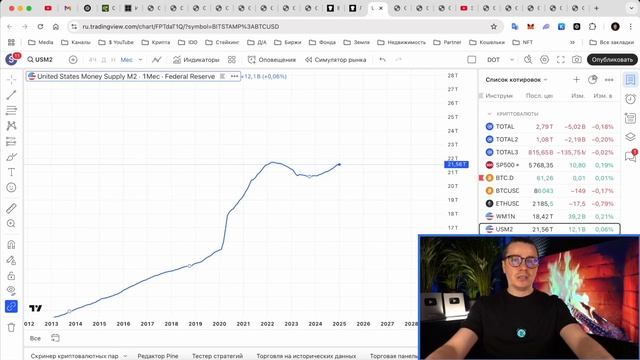This screenshot has width=640, height=360.
Task: Open the emoji icons tool
Action: pyautogui.click(x=11, y=188)
